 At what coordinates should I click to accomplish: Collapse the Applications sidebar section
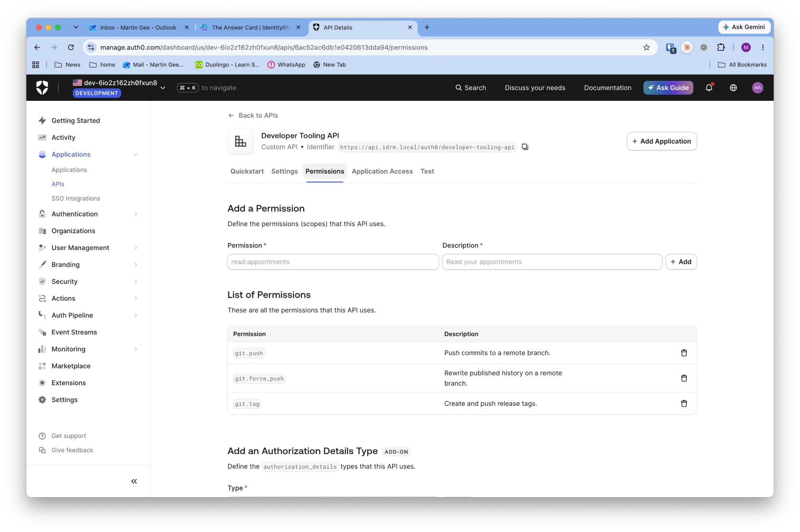(136, 154)
